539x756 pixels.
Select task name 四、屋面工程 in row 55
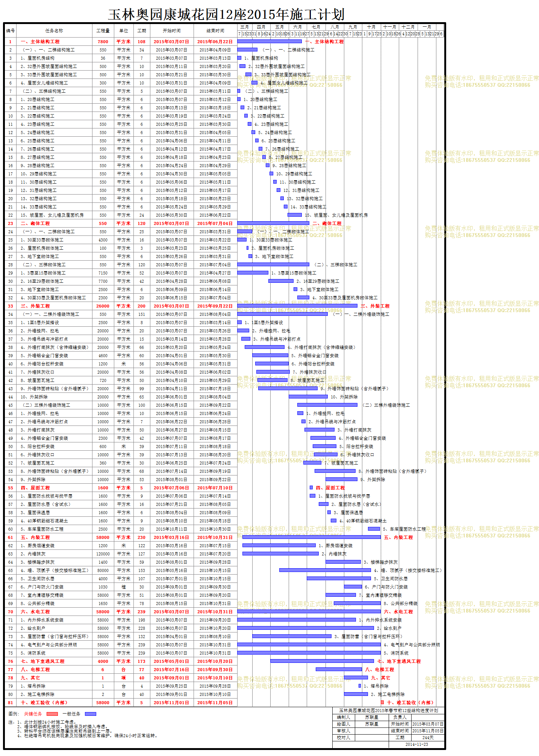click(35, 488)
